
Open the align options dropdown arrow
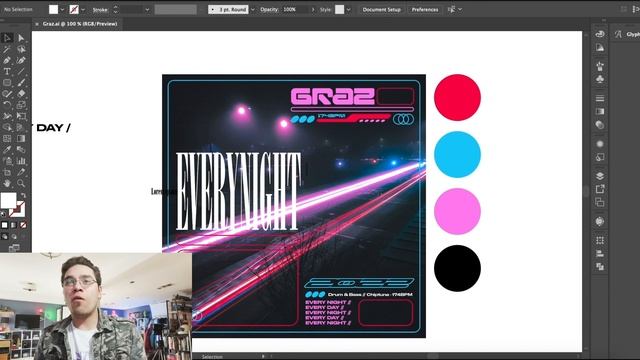[460, 9]
